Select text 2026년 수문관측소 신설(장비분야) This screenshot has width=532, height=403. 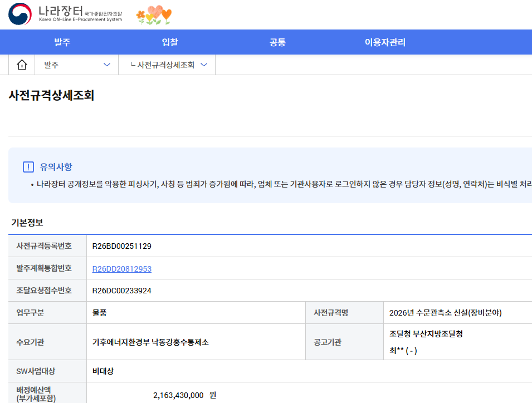click(x=445, y=312)
